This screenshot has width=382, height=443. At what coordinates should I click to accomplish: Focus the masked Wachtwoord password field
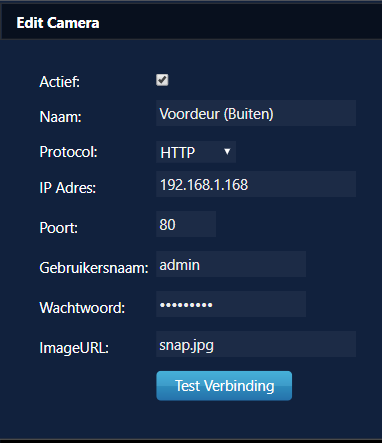point(231,304)
